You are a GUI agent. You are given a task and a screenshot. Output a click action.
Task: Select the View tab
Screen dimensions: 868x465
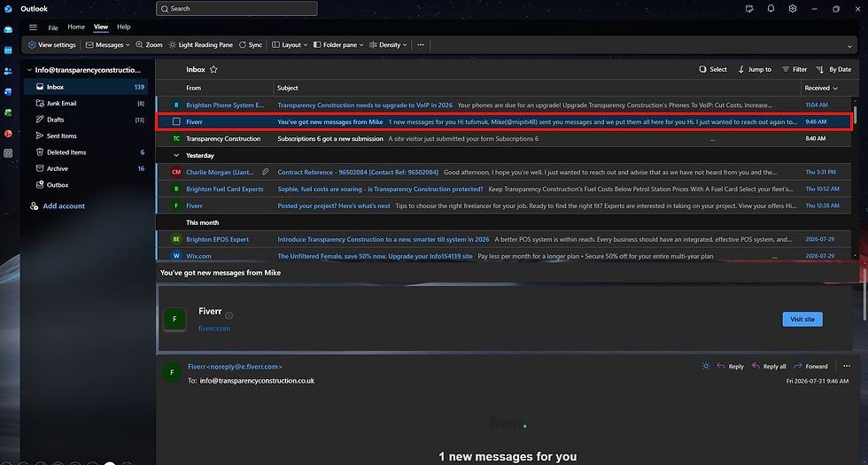point(101,27)
